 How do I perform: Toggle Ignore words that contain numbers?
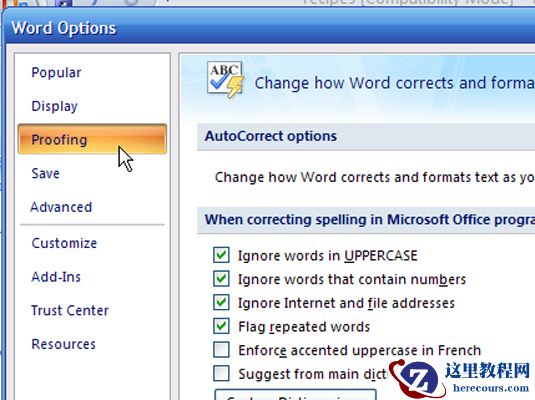[221, 279]
